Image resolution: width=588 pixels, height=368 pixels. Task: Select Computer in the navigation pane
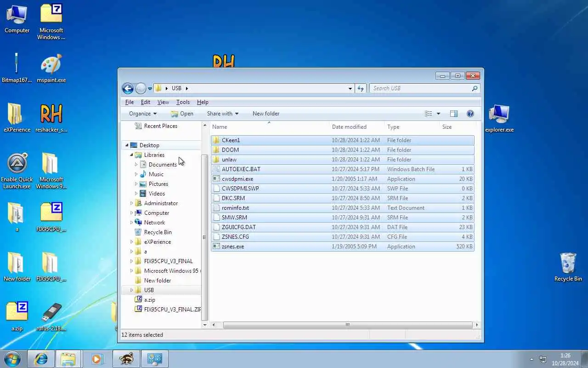click(157, 213)
